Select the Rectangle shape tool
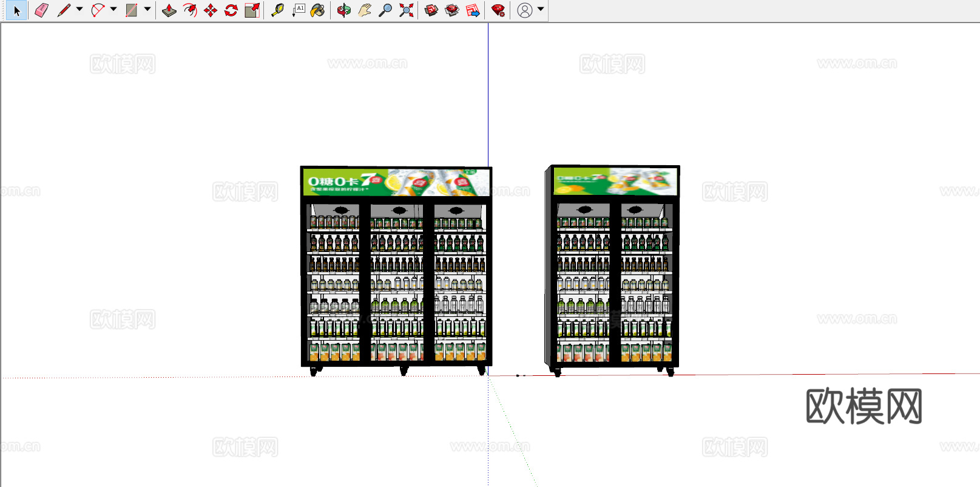 [x=131, y=10]
